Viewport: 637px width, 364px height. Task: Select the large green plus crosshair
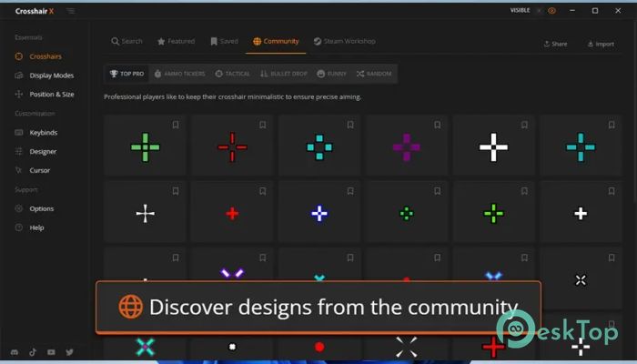[x=145, y=147]
